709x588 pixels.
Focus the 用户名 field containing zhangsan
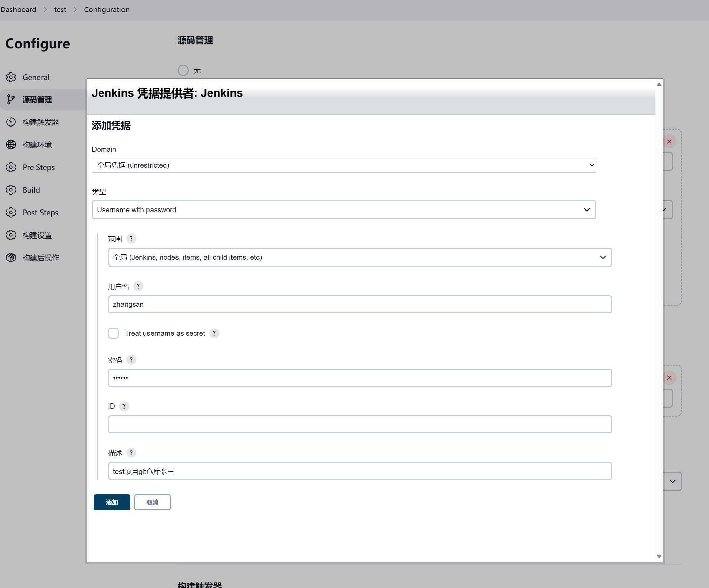click(360, 305)
